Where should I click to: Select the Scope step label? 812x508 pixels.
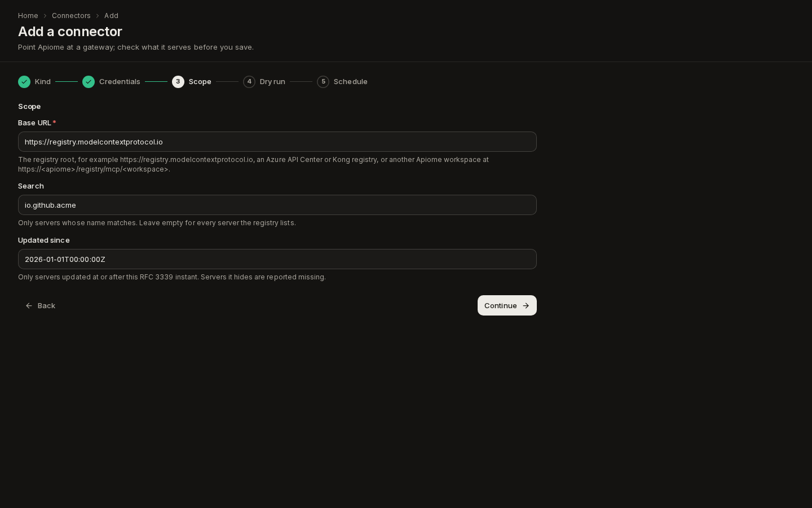click(x=200, y=82)
